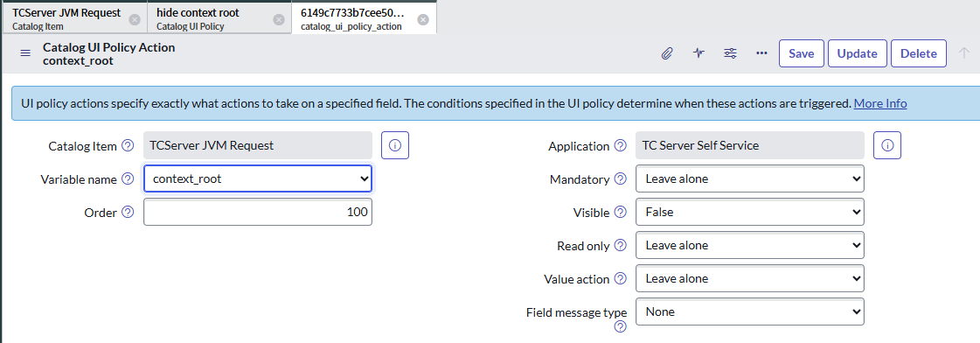Open the more options ellipsis menu
The width and height of the screenshot is (980, 343).
[761, 53]
